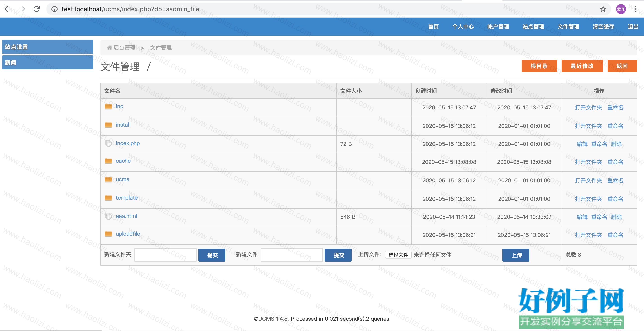Click the index.php file icon

108,143
